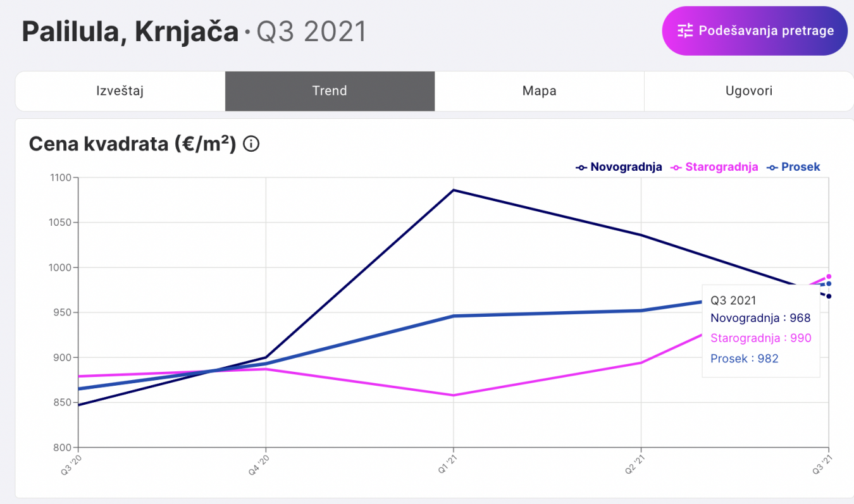Click the info icon beside Cena kvadrata
854x504 pixels.
(251, 145)
